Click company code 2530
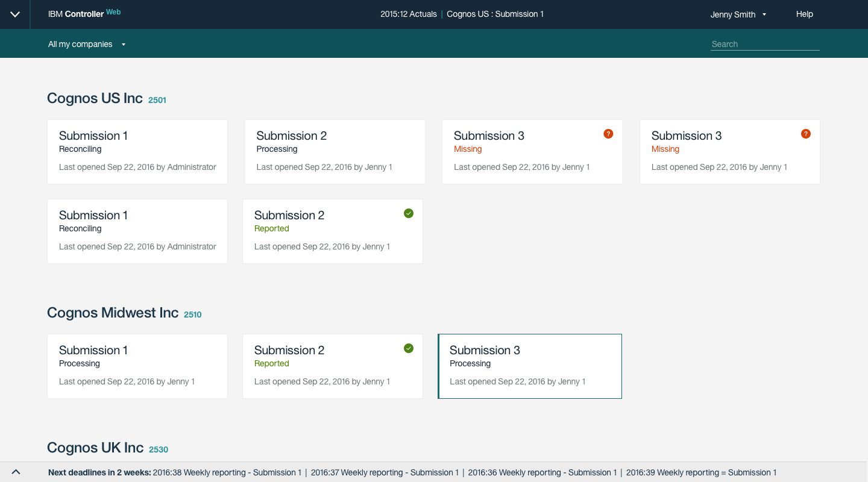Screen dimensions: 868x482 click(x=159, y=449)
